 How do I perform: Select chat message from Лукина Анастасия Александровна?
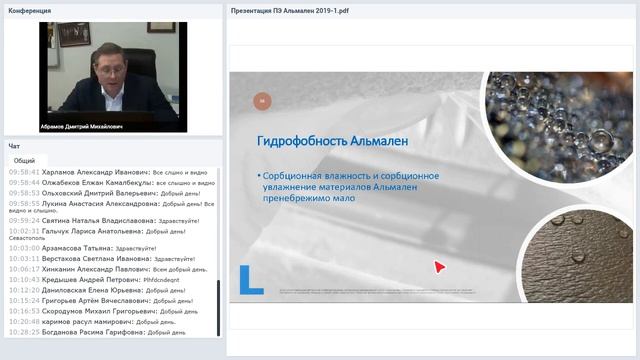point(111,207)
